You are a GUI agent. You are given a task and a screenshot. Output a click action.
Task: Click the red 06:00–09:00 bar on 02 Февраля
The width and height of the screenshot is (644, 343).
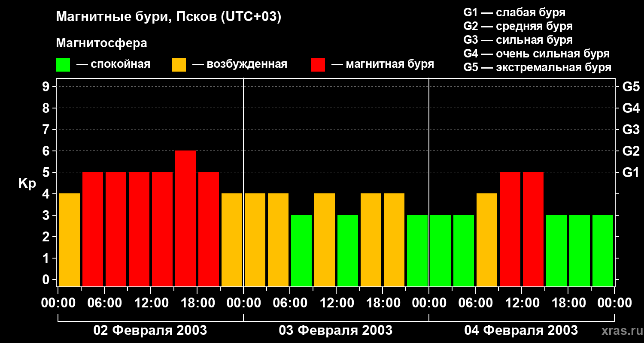[x=116, y=229]
